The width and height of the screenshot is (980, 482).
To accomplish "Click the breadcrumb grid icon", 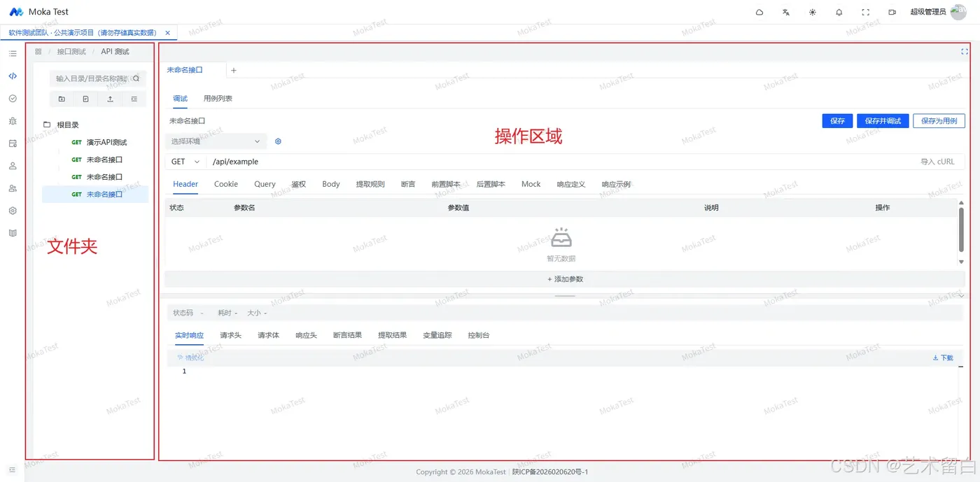I will [38, 52].
